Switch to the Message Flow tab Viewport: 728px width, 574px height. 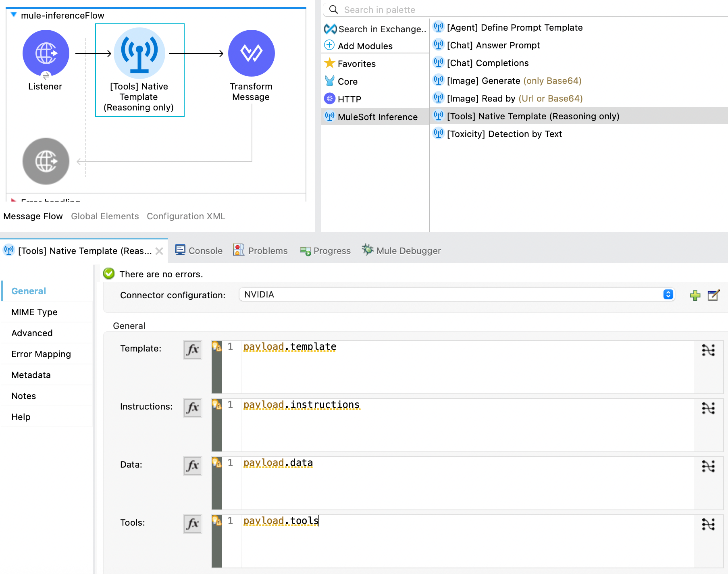[33, 216]
